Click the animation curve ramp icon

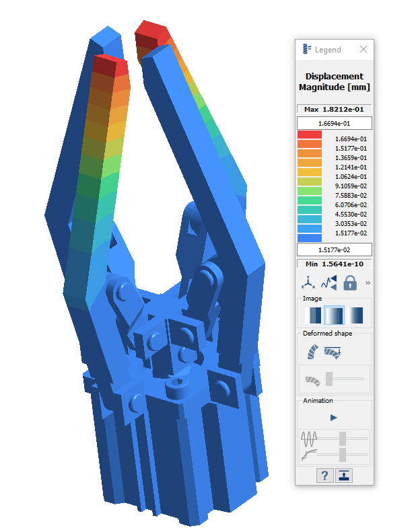[x=309, y=455]
